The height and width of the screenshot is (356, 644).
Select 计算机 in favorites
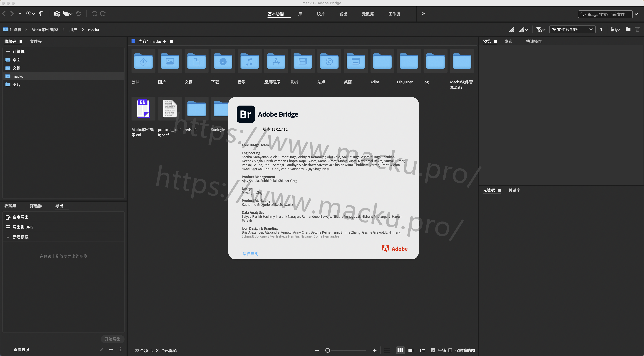tap(63, 51)
